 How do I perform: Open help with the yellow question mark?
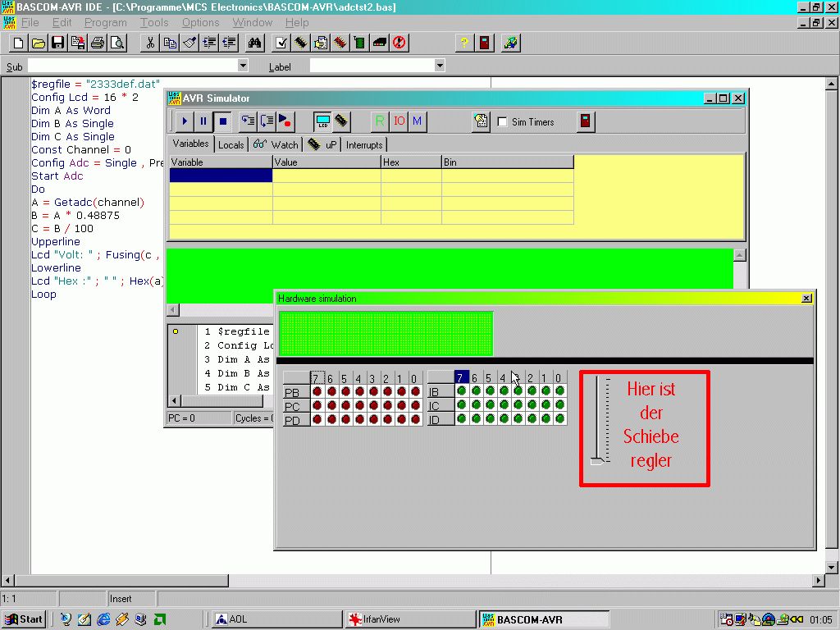(464, 43)
